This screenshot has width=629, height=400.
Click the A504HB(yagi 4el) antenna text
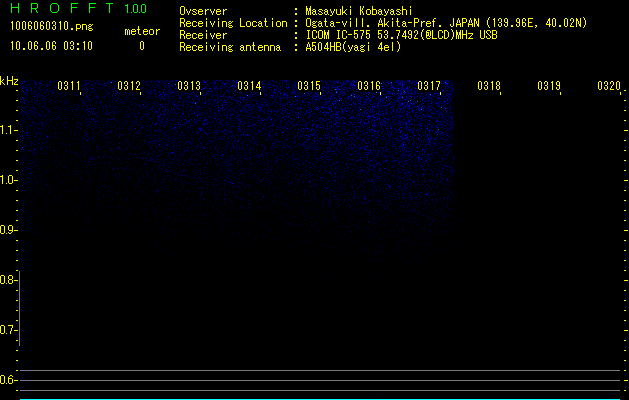point(353,47)
